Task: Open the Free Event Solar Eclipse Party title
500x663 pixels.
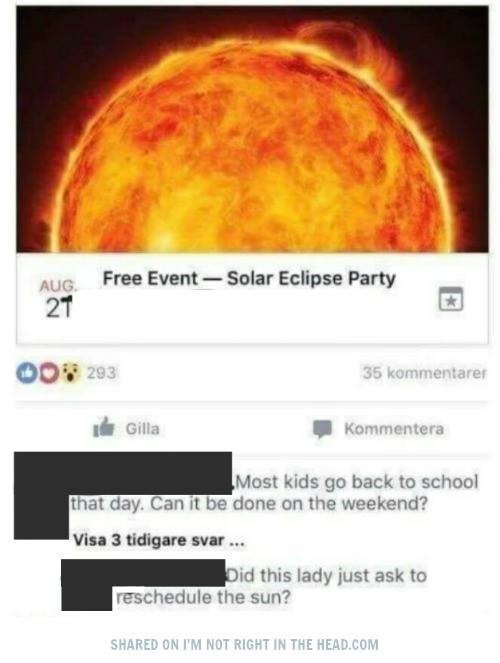Action: tap(249, 278)
